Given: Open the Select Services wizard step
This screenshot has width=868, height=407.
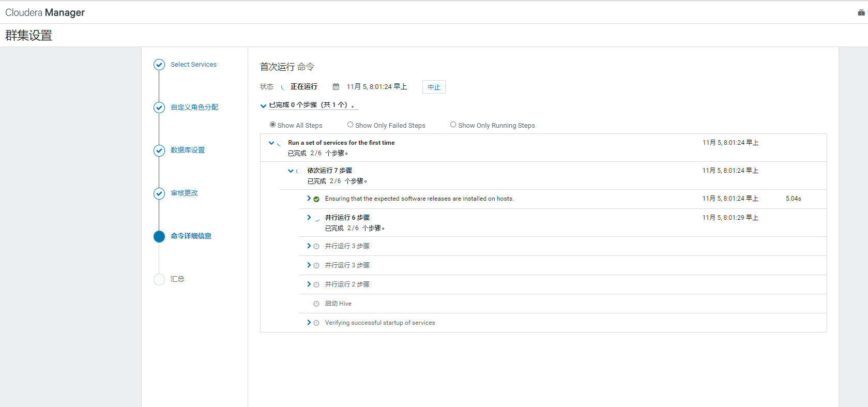Looking at the screenshot, I should [193, 65].
